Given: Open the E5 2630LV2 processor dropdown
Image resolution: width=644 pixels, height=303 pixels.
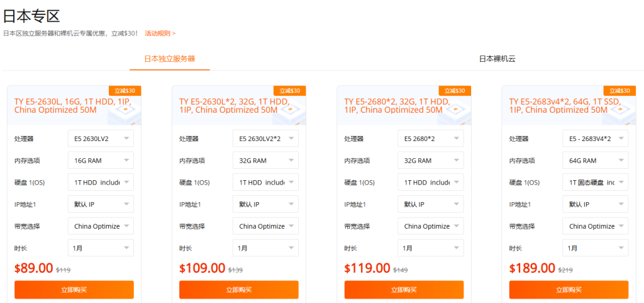Looking at the screenshot, I should (x=101, y=139).
